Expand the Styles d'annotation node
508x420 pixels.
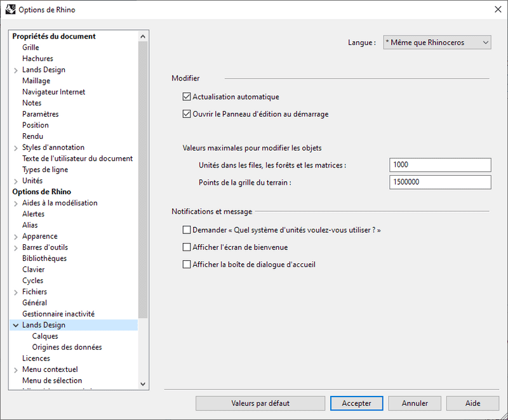click(x=15, y=148)
